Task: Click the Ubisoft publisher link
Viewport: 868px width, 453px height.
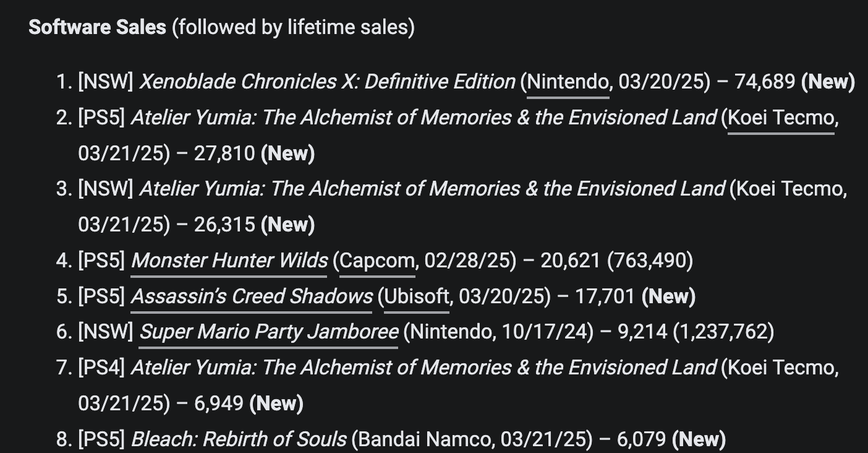Action: (417, 296)
